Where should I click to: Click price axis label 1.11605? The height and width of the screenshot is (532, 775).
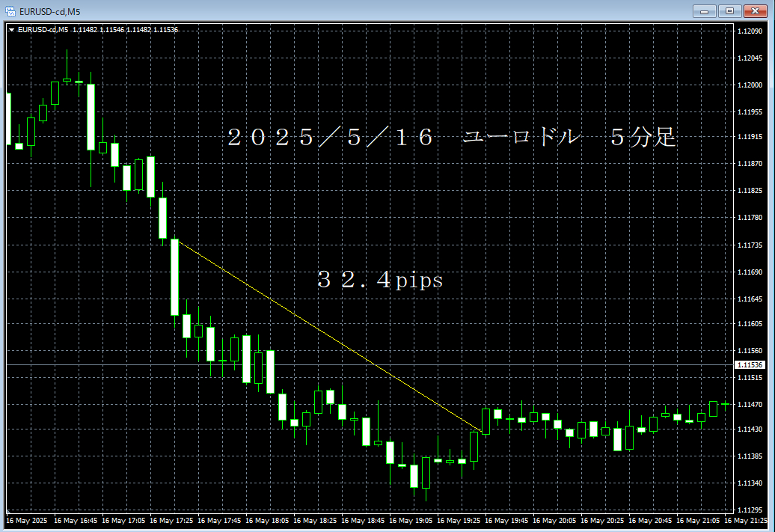750,324
